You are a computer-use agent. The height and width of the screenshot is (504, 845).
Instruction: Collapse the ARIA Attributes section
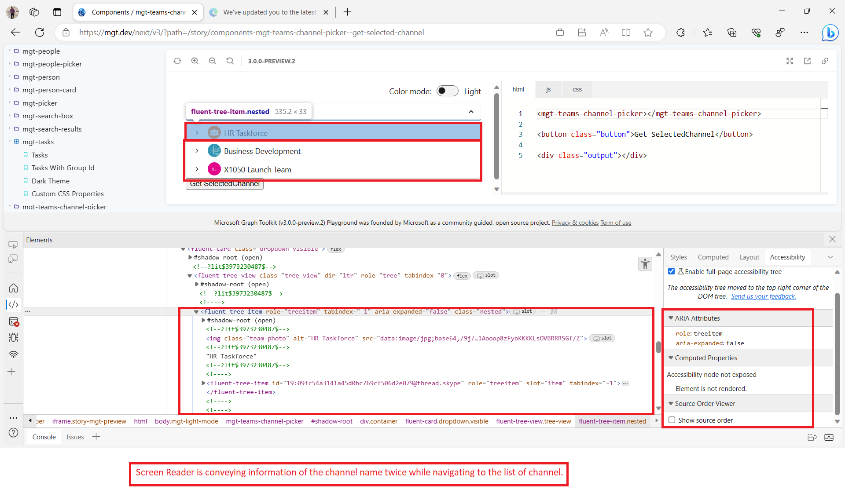click(671, 318)
